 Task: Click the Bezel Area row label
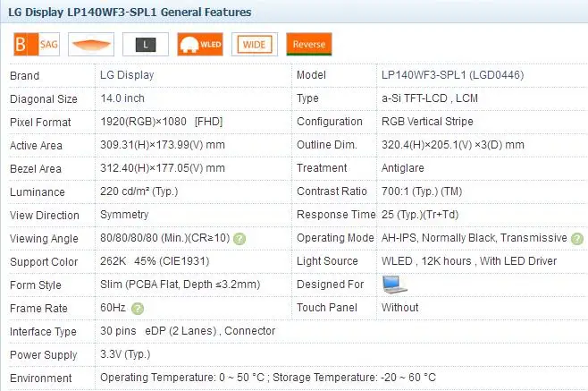pos(36,169)
